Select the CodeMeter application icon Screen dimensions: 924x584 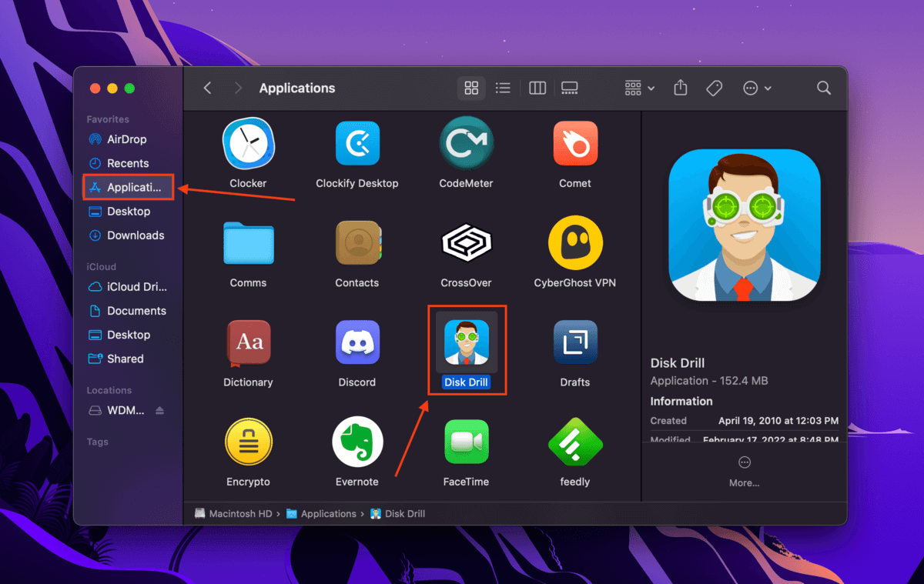(466, 144)
